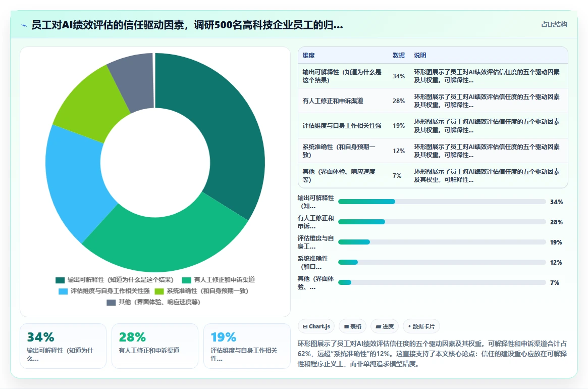Click the light blue 19% donut segment

[x=75, y=180]
